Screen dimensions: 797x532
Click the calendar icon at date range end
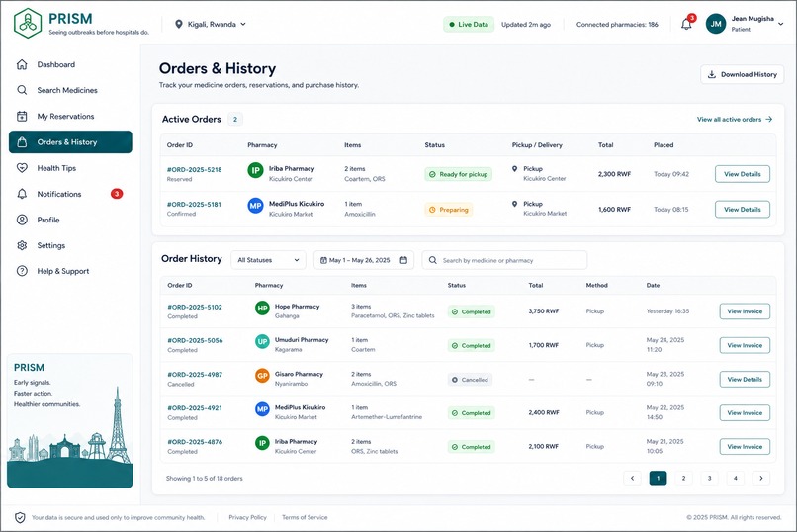click(x=403, y=260)
